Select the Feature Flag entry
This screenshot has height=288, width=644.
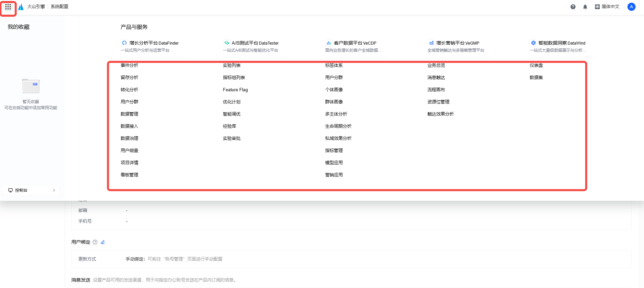click(x=235, y=90)
